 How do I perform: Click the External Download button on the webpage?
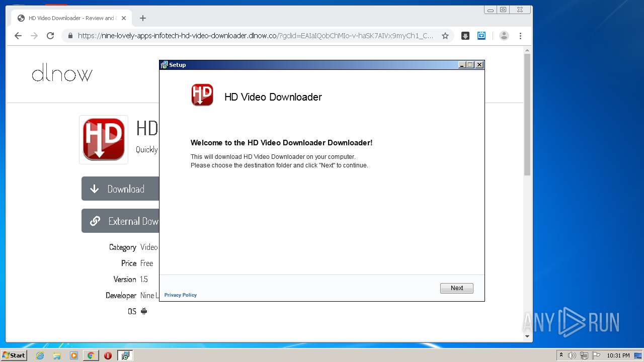point(120,221)
